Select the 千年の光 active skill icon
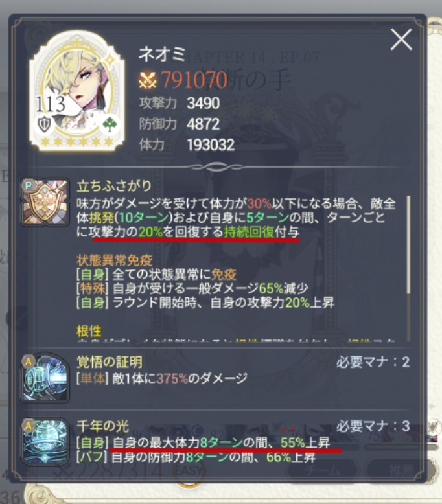The height and width of the screenshot is (504, 442). pos(45,442)
